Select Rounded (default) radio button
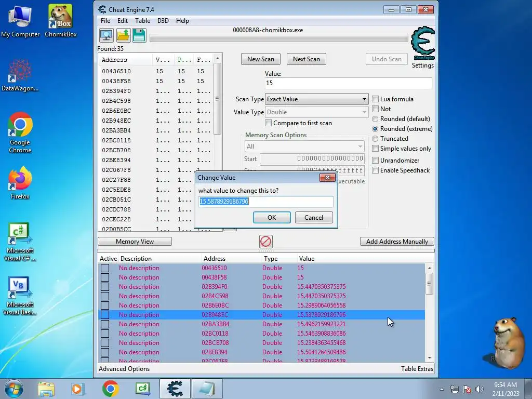 (375, 119)
